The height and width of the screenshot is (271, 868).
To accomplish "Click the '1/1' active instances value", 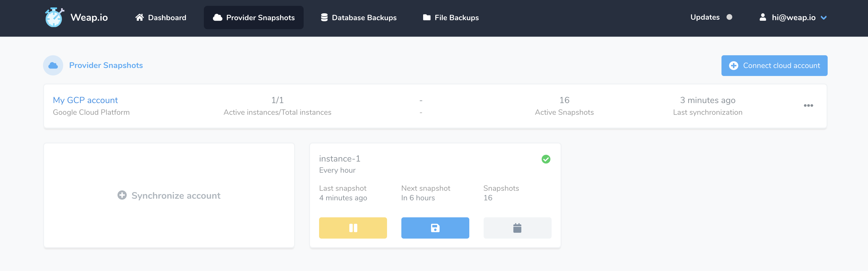I will coord(277,100).
